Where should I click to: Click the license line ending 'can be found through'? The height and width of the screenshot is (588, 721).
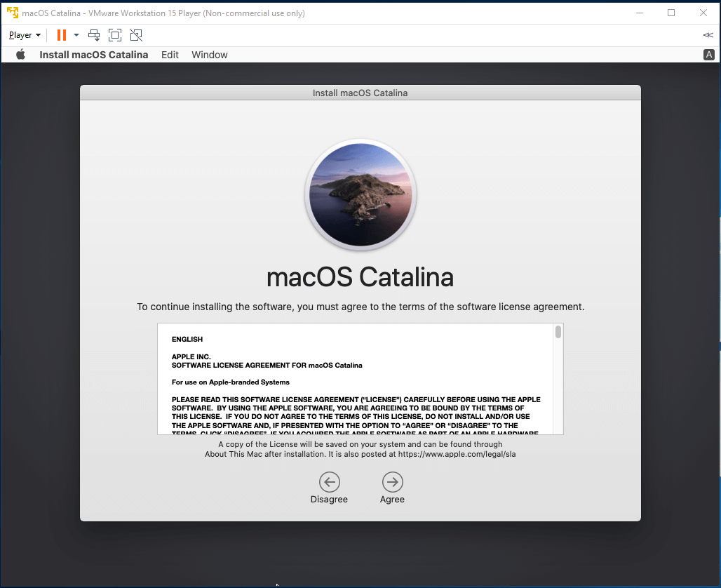[x=360, y=444]
